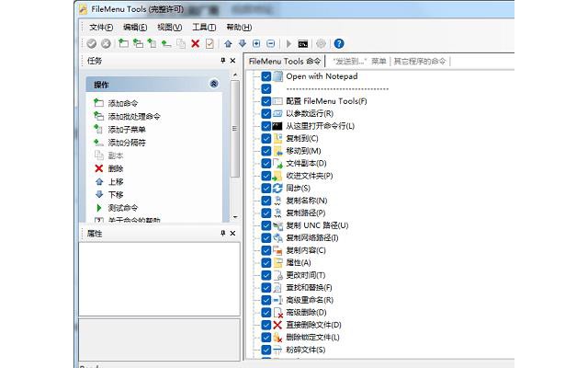
Task: Click the icon beside 复制网络路径(I) row
Action: tap(277, 237)
